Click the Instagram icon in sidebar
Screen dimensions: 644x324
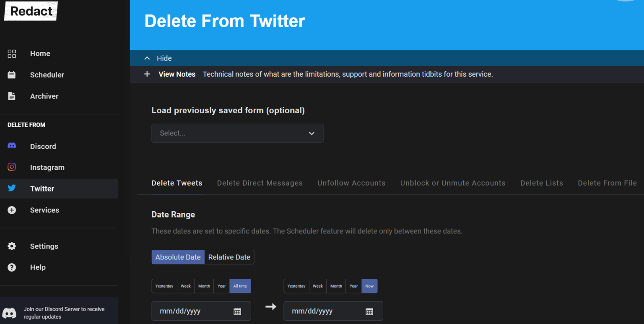(12, 167)
